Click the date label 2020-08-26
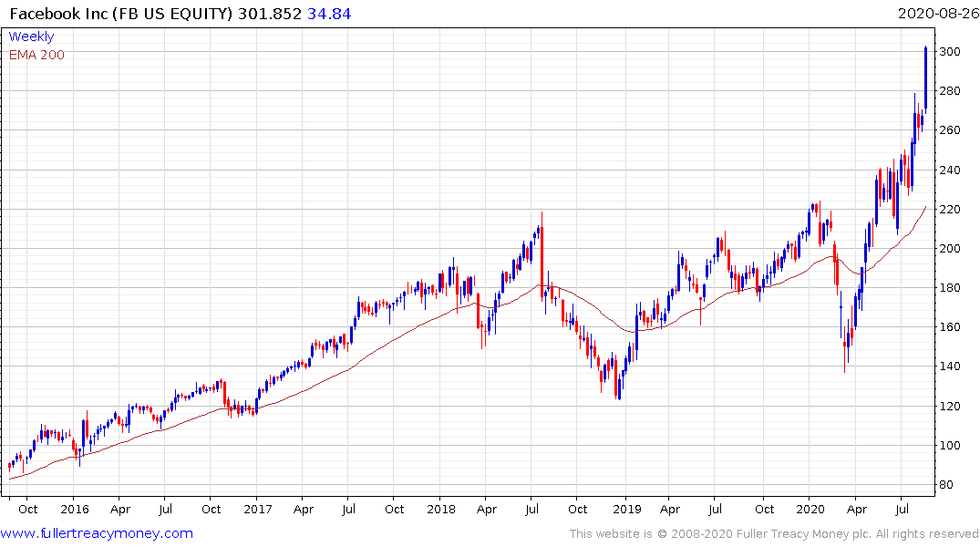This screenshot has height=547, width=980. tap(938, 14)
